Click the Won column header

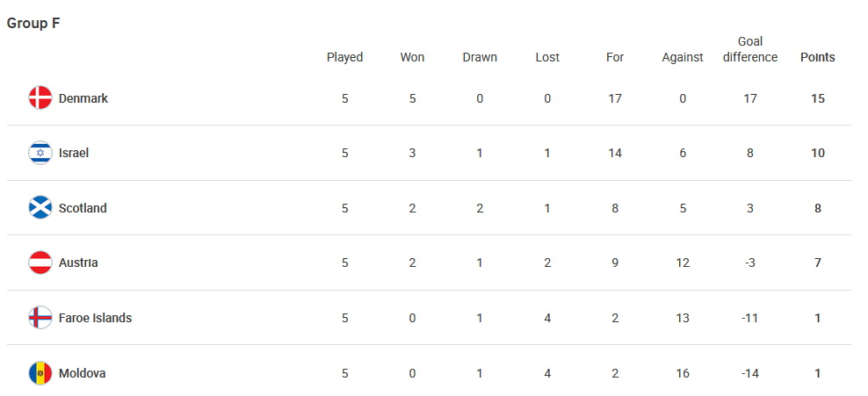[x=412, y=58]
